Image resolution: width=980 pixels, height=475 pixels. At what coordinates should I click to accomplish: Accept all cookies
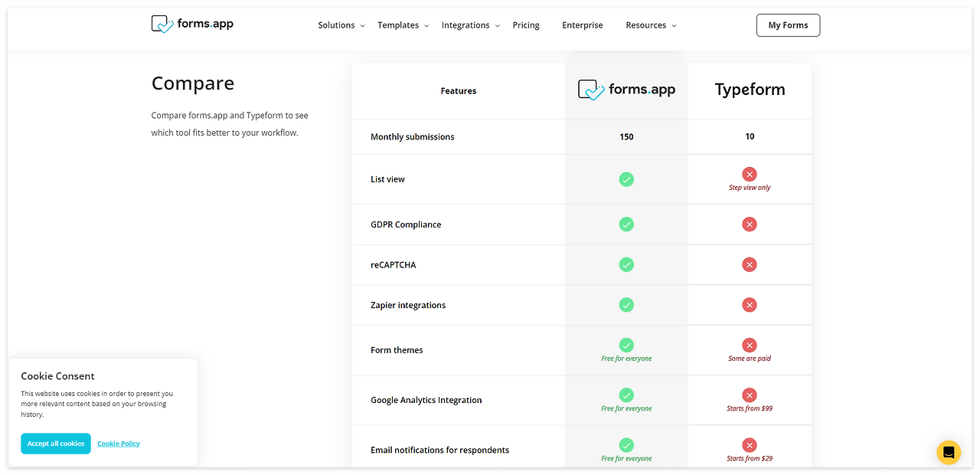coord(56,444)
